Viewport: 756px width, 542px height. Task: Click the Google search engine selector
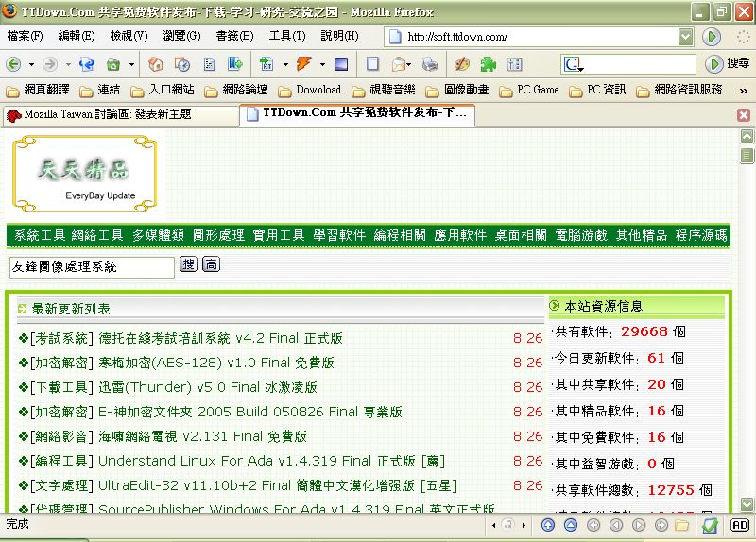point(574,64)
